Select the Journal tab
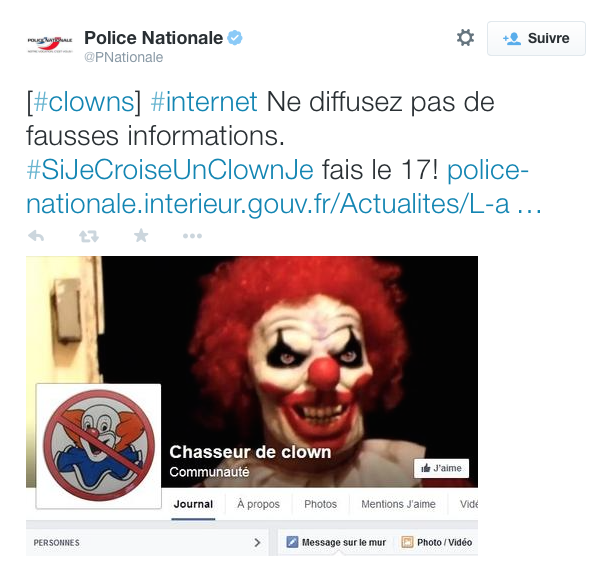609x563 pixels. click(193, 504)
